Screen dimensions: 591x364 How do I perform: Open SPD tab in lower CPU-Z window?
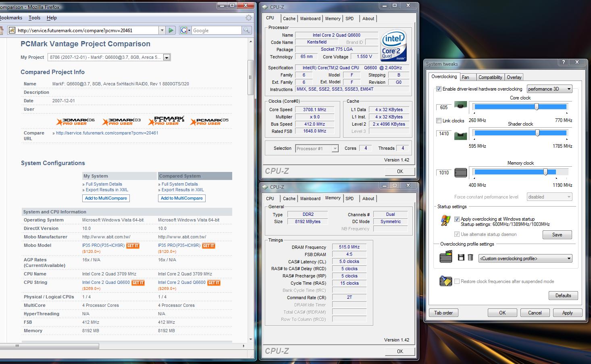[x=350, y=199]
